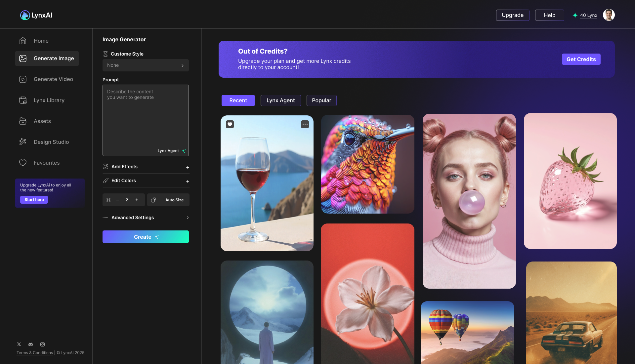635x364 pixels.
Task: Go to Favourites in sidebar
Action: [x=47, y=163]
